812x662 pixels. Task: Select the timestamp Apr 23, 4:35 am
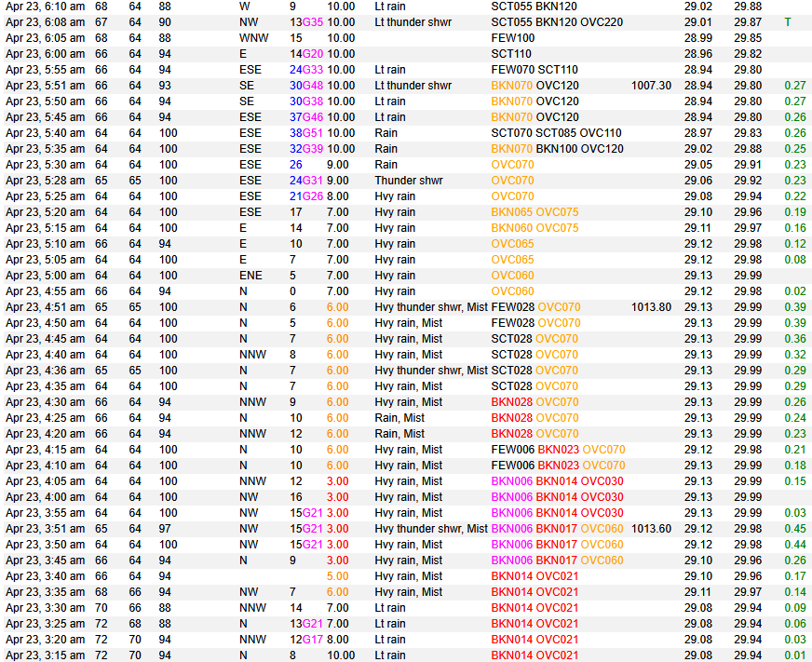coord(45,385)
